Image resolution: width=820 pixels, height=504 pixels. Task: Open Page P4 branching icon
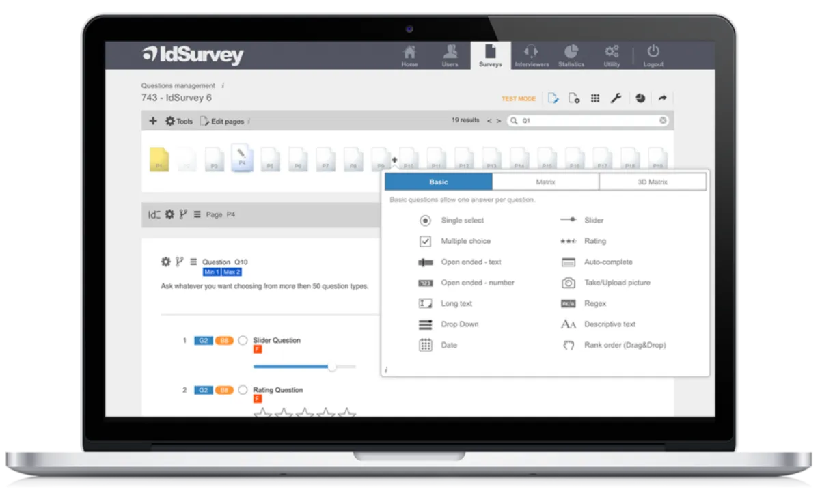(183, 214)
